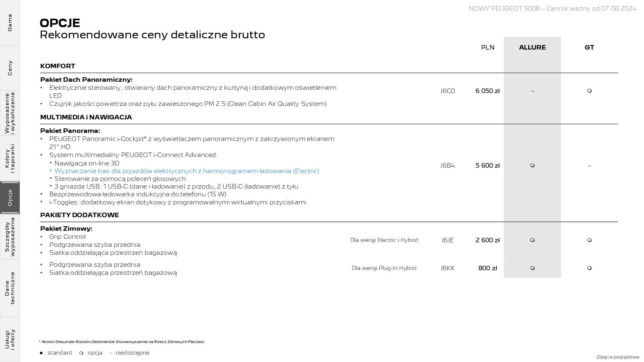Image resolution: width=644 pixels, height=362 pixels.
Task: Click GT option circle in J6KK row
Action: [x=589, y=268]
